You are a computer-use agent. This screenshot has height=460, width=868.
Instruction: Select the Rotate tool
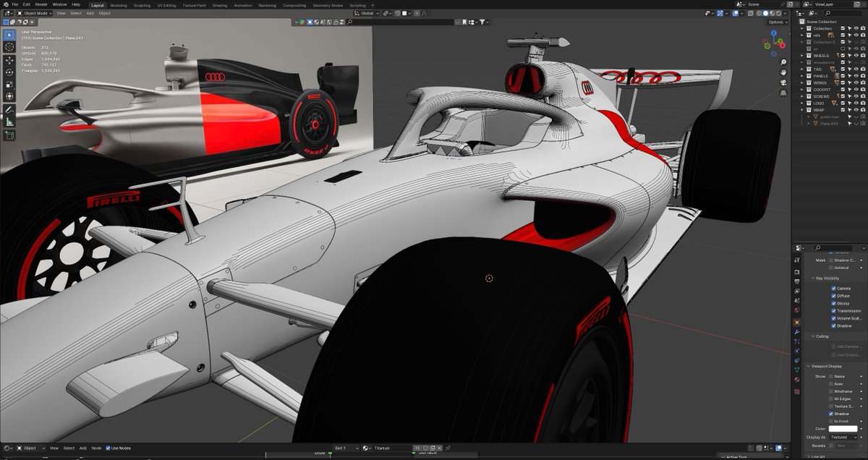9,72
